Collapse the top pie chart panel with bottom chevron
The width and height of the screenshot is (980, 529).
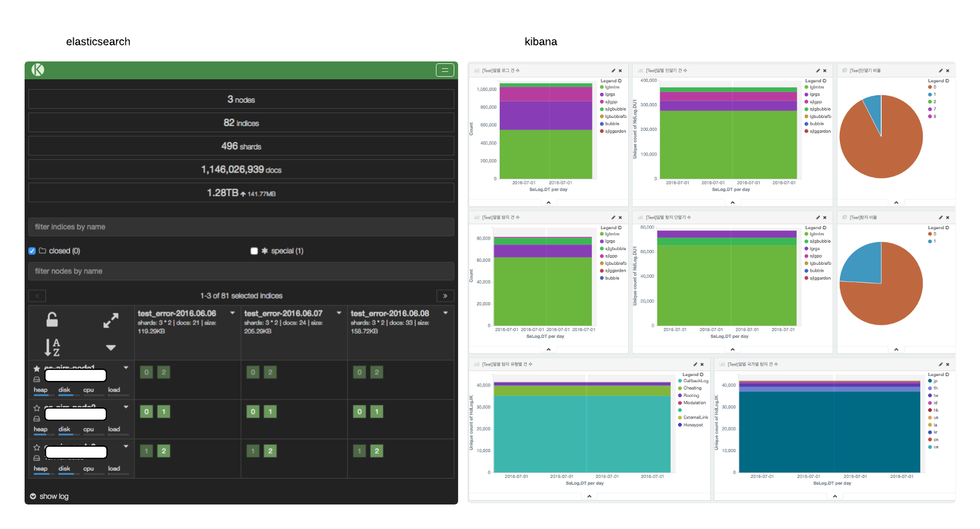coord(896,202)
